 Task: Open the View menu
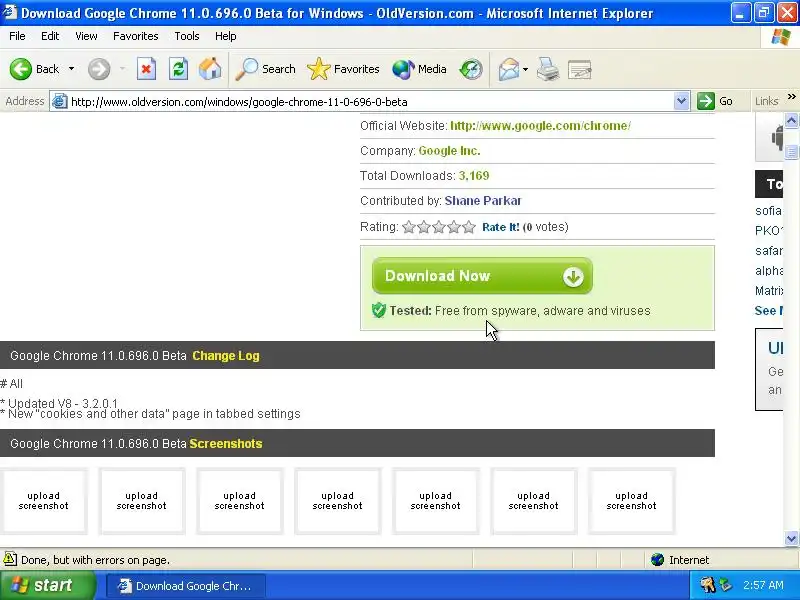coord(86,36)
